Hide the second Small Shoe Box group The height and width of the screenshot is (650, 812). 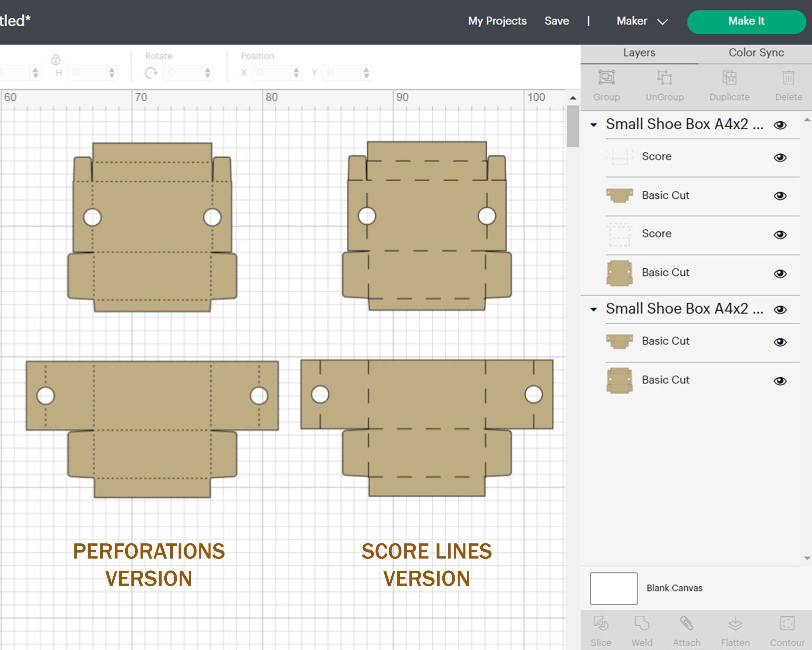780,309
